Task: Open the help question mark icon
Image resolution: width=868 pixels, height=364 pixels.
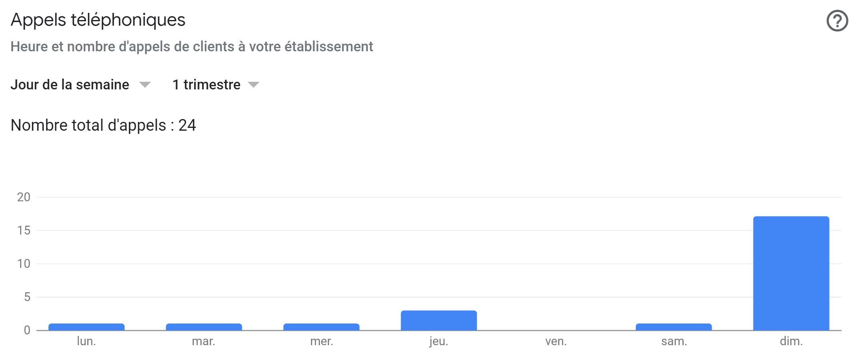Action: pos(837,21)
